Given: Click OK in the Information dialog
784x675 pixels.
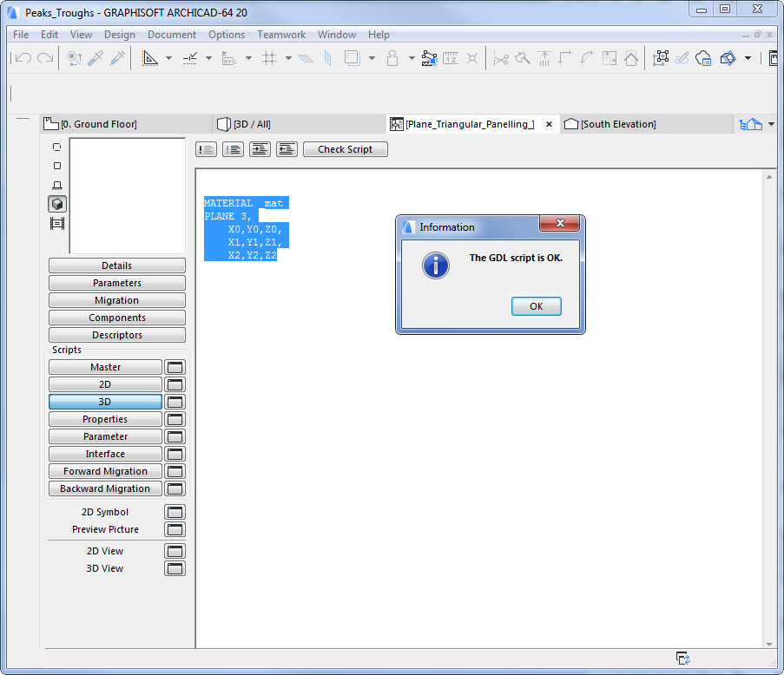Looking at the screenshot, I should click(x=536, y=306).
